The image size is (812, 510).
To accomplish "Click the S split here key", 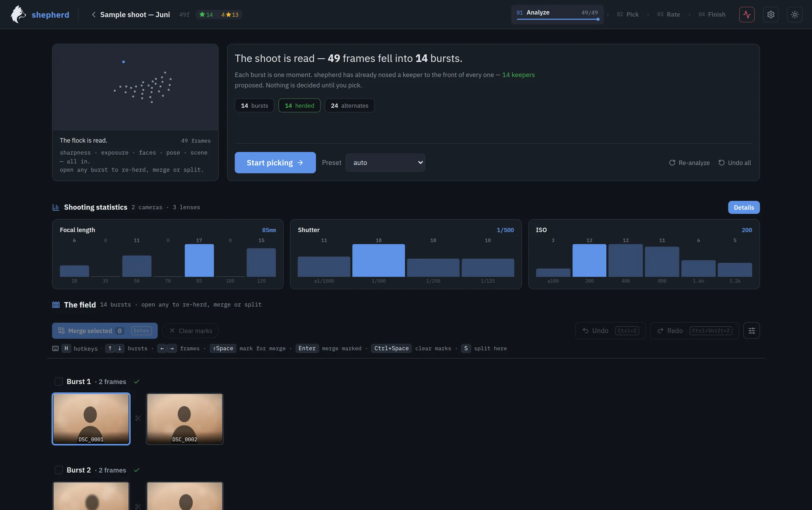I will coord(466,348).
